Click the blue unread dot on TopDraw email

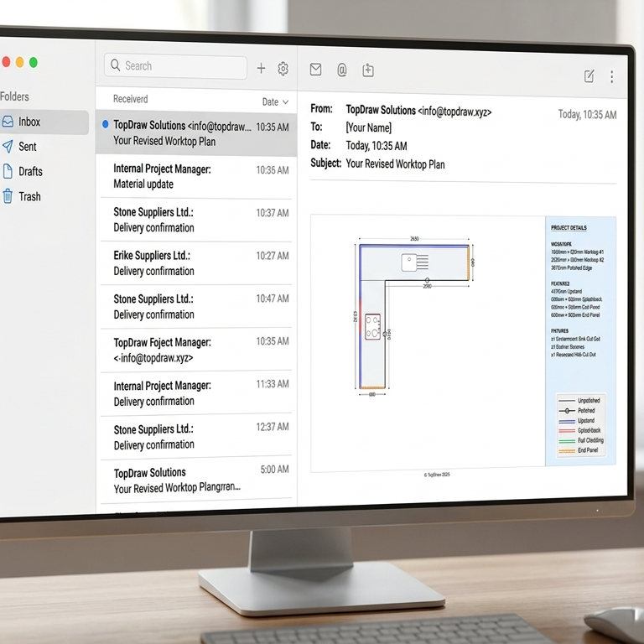pos(106,124)
